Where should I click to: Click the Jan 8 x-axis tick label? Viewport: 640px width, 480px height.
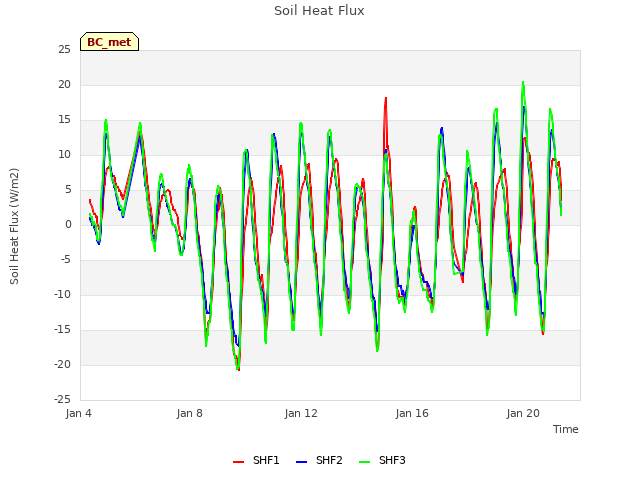coord(189,413)
